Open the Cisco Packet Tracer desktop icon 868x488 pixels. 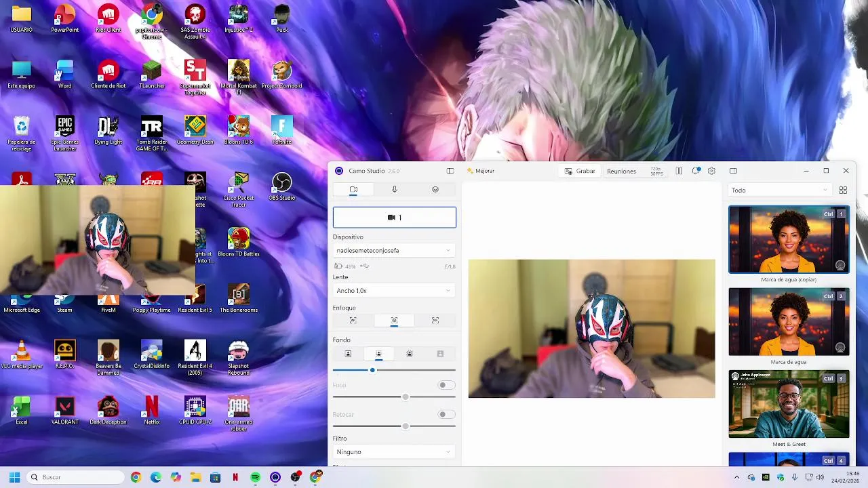coord(239,190)
